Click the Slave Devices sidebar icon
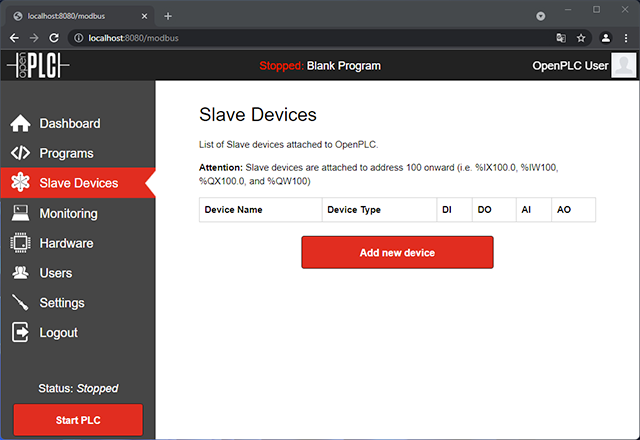 point(20,183)
